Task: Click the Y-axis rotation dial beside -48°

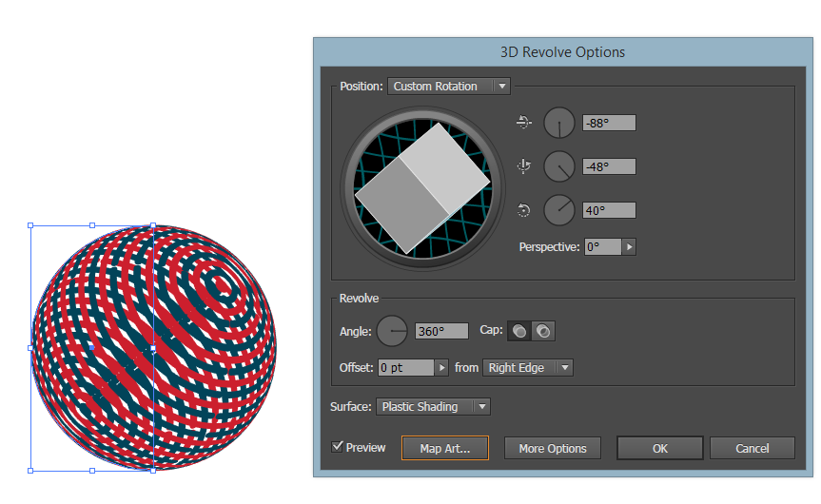Action: coord(559,166)
